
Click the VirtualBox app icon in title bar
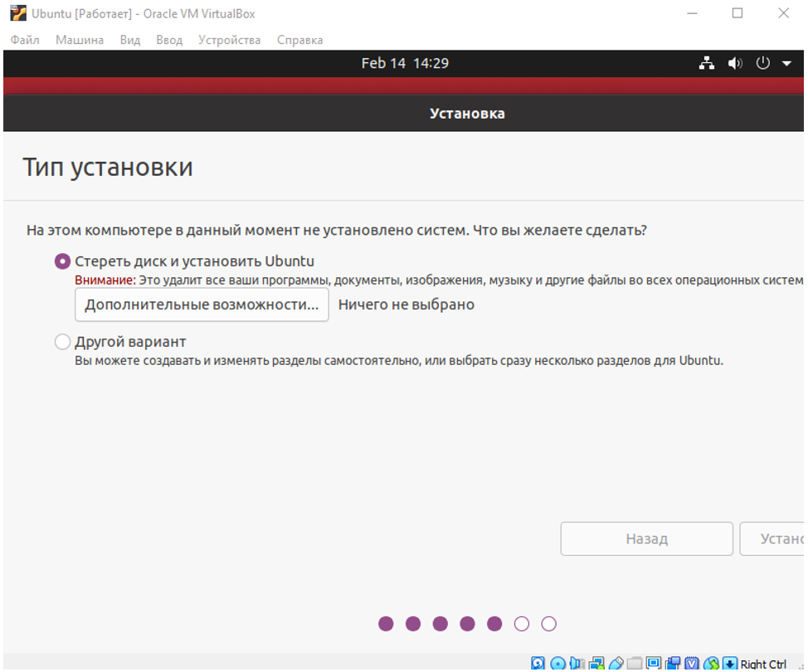pos(18,13)
